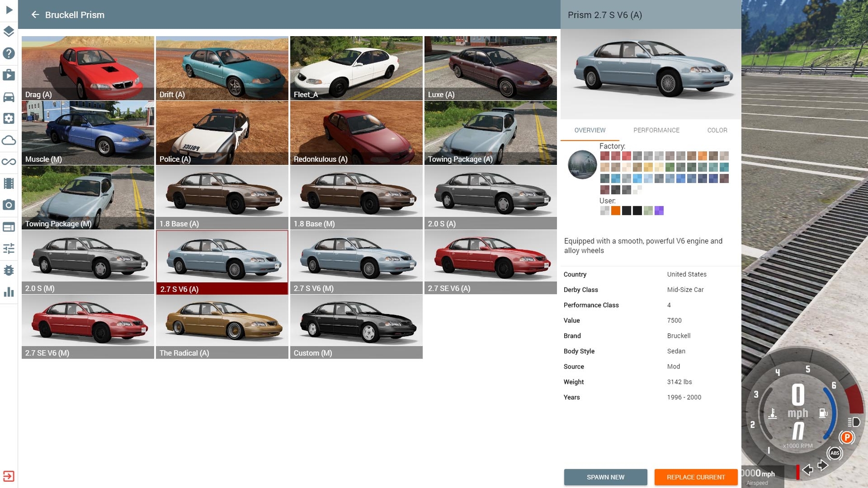Switch to the Performance tab
The width and height of the screenshot is (868, 488).
click(656, 130)
